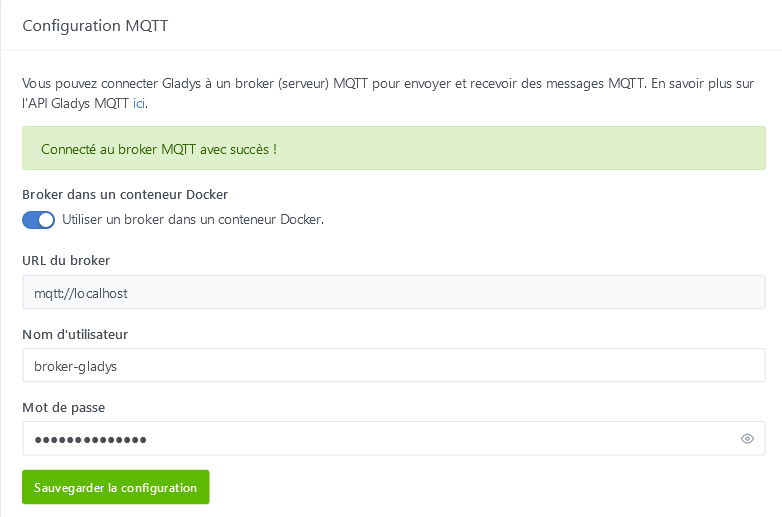Show the password with the eye icon
The width and height of the screenshot is (782, 517).
[747, 438]
